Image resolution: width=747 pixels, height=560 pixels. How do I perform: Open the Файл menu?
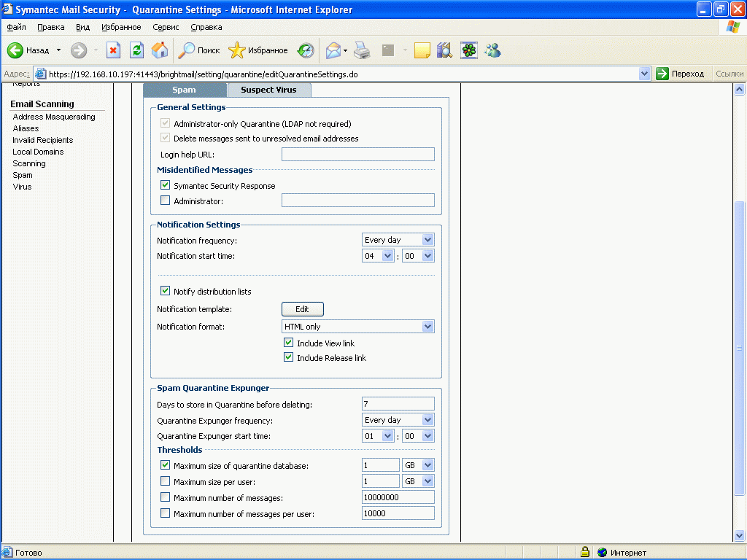(16, 27)
